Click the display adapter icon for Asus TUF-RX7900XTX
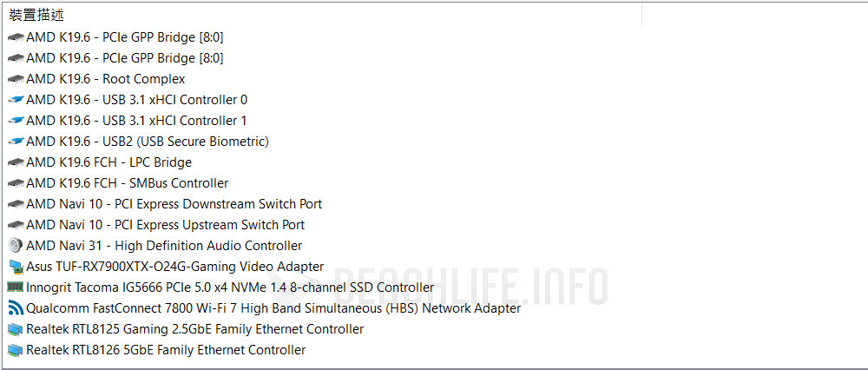 point(15,267)
